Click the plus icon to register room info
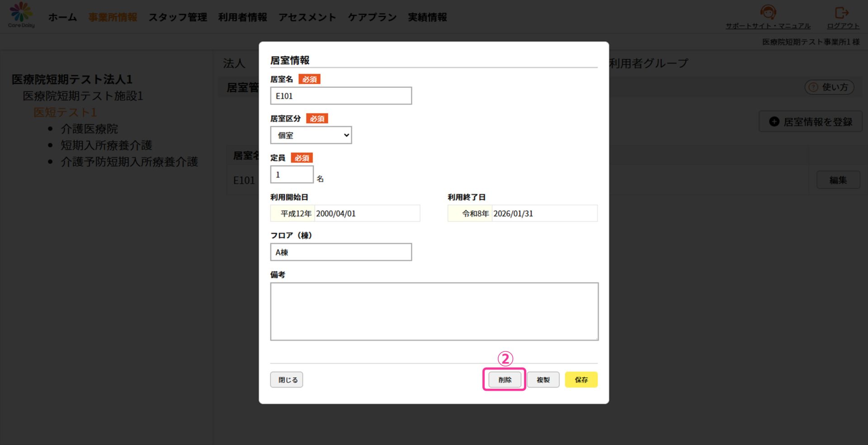 click(x=774, y=122)
